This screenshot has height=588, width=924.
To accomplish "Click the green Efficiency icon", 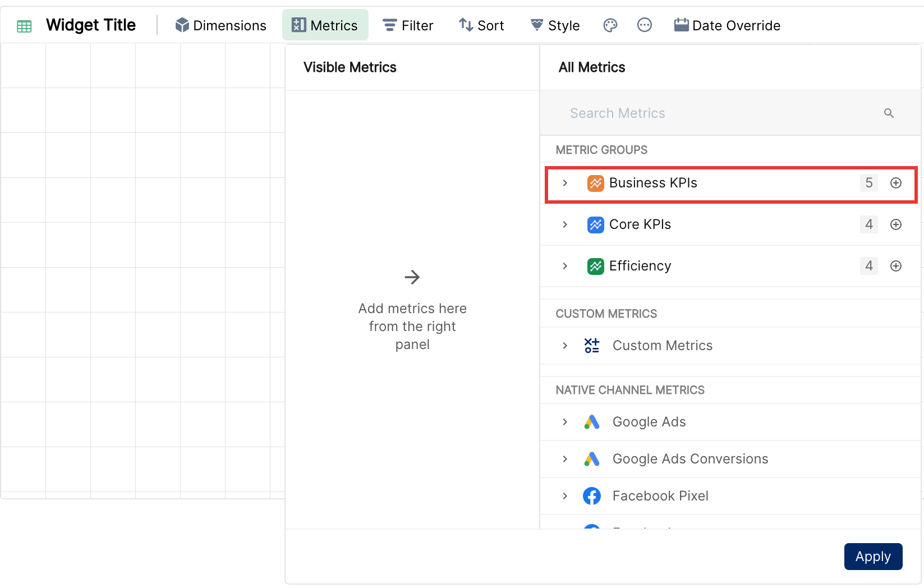I will 595,266.
